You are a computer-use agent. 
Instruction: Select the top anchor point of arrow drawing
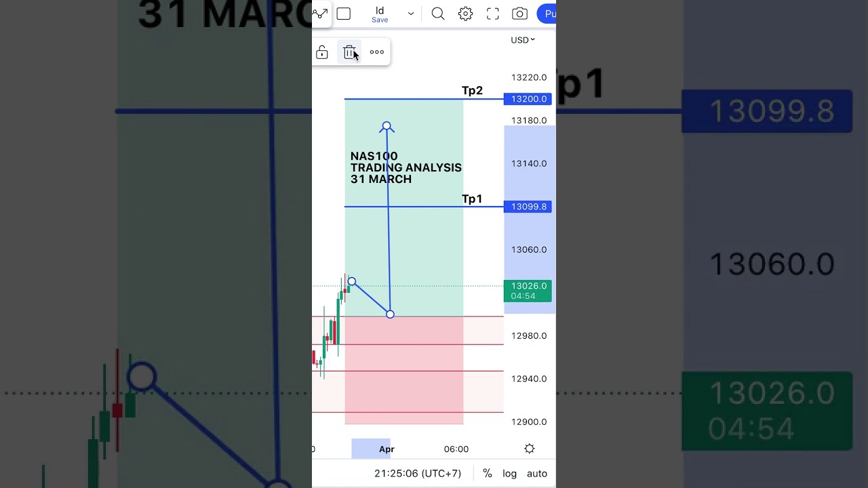tap(387, 126)
